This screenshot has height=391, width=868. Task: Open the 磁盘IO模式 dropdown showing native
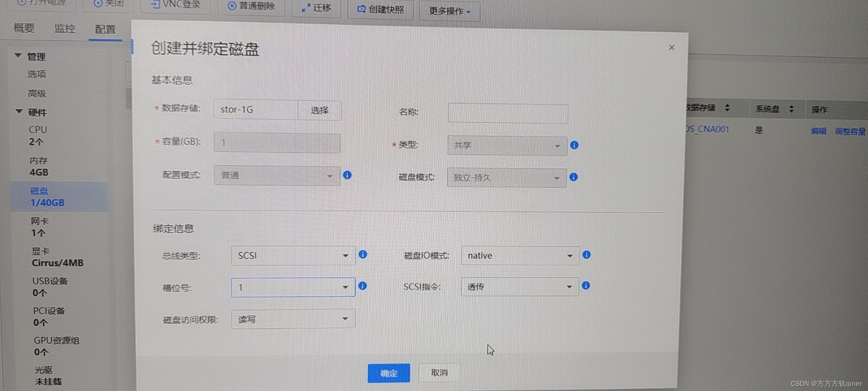click(x=520, y=256)
